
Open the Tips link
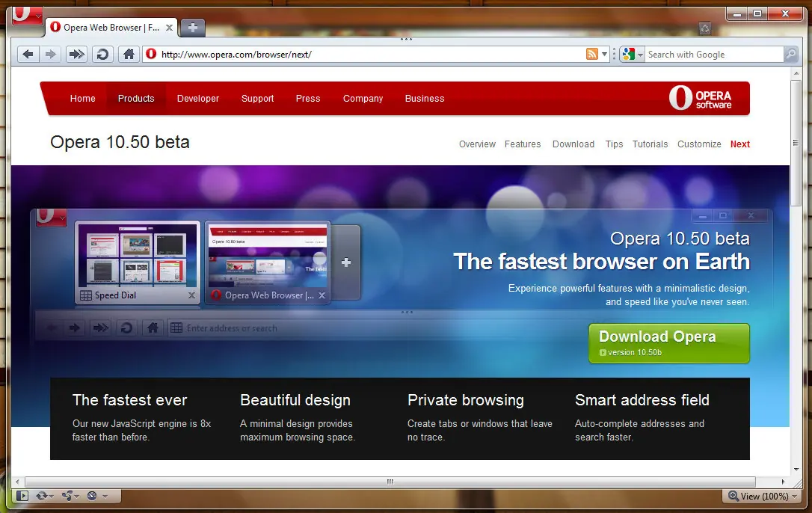coord(614,144)
